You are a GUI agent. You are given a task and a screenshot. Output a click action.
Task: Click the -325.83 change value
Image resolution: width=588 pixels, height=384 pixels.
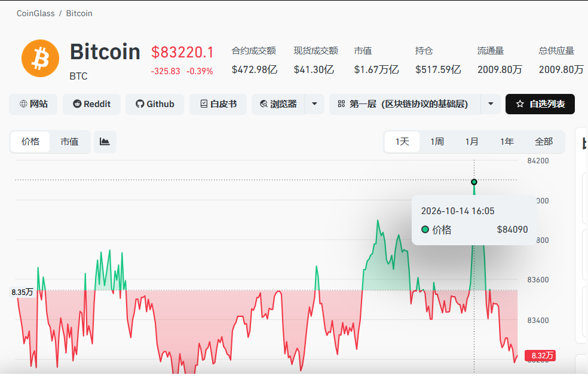click(x=166, y=71)
